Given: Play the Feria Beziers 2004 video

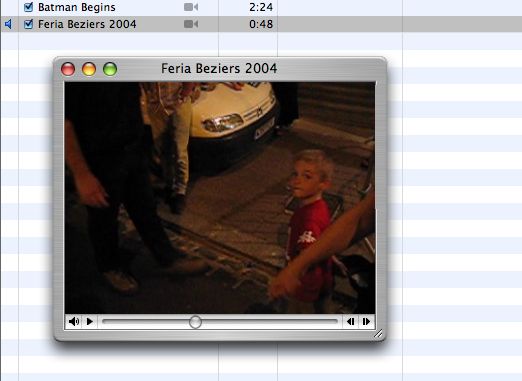Looking at the screenshot, I should pyautogui.click(x=89, y=322).
